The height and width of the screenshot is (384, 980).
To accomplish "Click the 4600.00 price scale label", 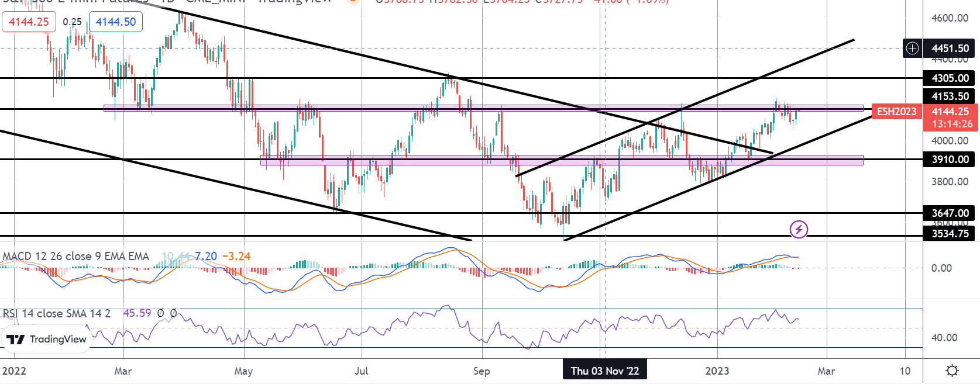I will pos(950,18).
